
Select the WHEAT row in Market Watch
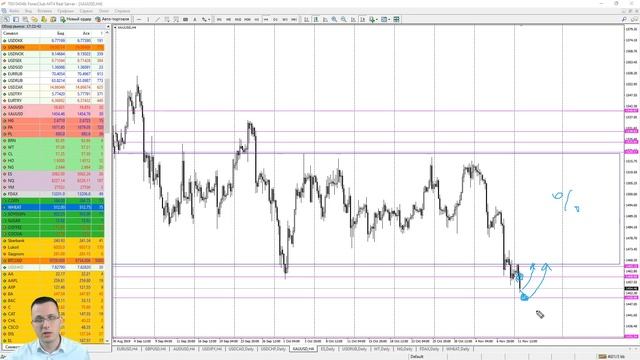(53, 207)
